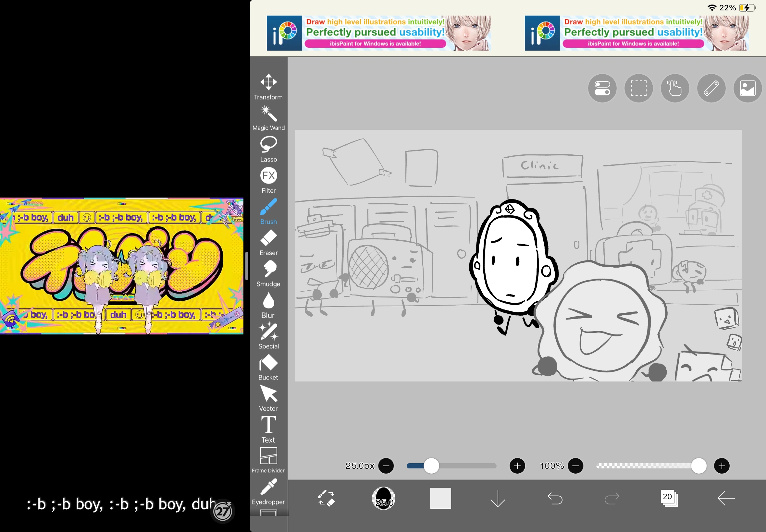Enable the finger gesture tool
Screen dimensions: 766x532
[x=674, y=88]
